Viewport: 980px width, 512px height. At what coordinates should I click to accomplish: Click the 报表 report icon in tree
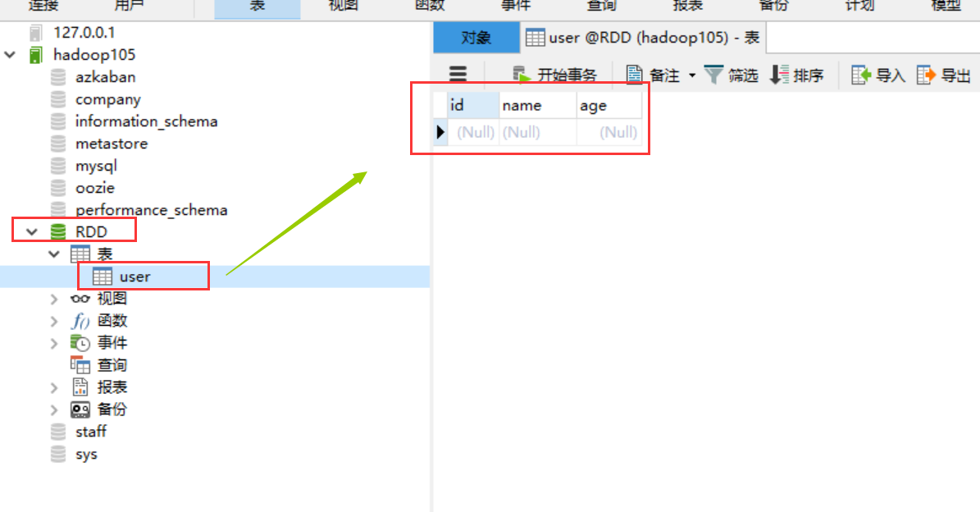click(80, 387)
